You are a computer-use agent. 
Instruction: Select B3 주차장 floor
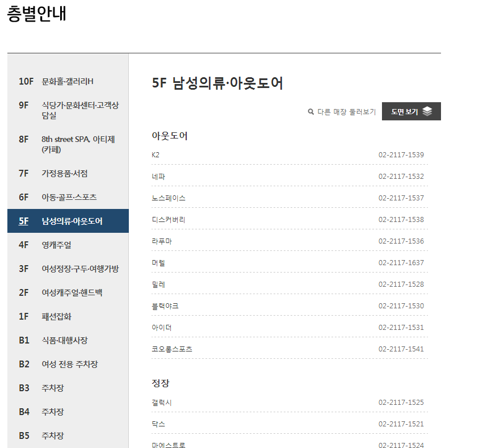click(68, 388)
